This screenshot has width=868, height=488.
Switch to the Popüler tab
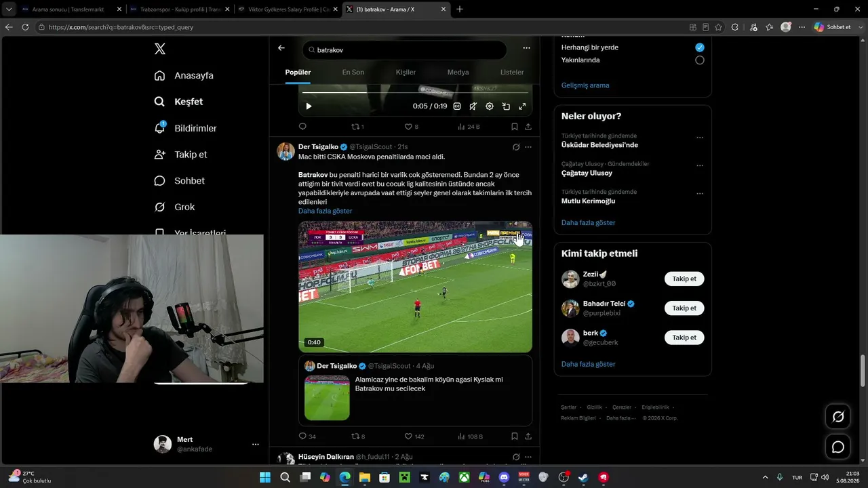(298, 73)
